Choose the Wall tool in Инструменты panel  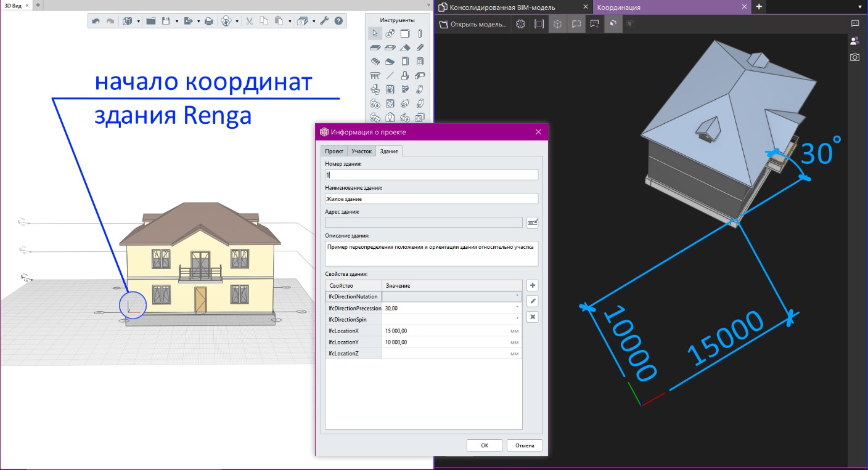[x=405, y=33]
